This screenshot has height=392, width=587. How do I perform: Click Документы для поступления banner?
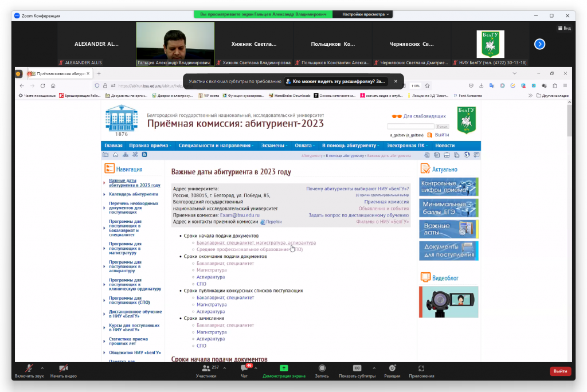pyautogui.click(x=448, y=251)
